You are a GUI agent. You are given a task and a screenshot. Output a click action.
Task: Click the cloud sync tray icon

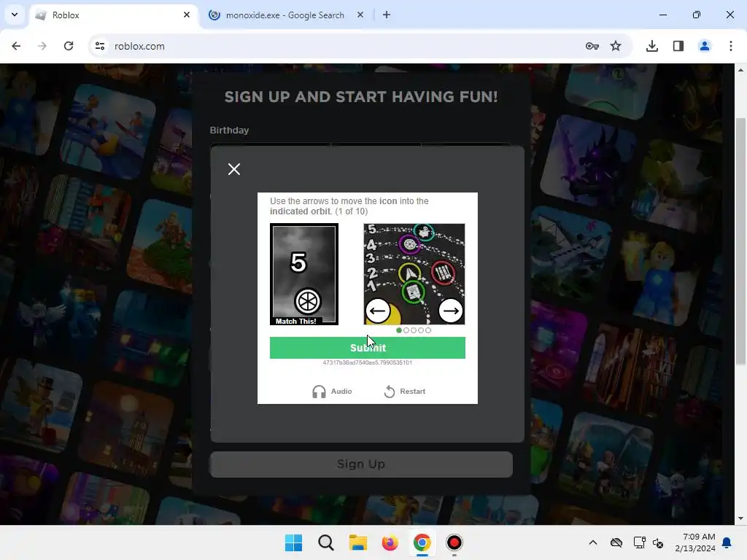(x=616, y=542)
